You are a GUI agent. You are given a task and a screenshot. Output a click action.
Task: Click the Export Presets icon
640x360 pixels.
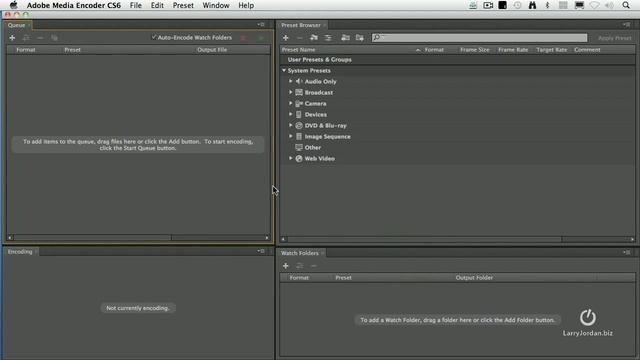[360, 38]
